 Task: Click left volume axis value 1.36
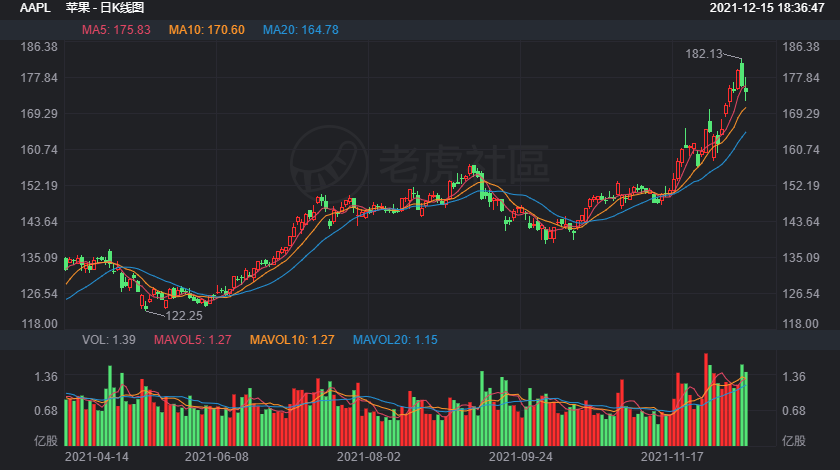pyautogui.click(x=46, y=377)
